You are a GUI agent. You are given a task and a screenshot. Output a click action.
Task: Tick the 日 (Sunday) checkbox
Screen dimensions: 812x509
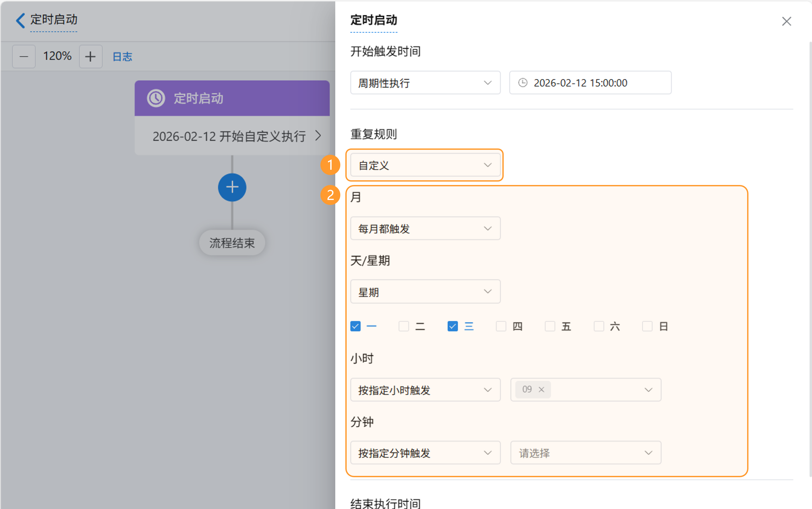(647, 326)
